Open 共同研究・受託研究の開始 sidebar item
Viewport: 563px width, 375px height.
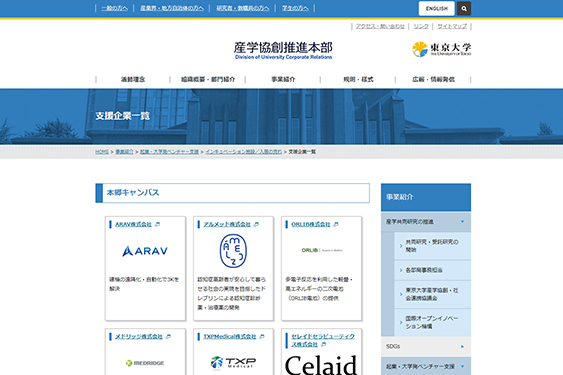tap(432, 246)
